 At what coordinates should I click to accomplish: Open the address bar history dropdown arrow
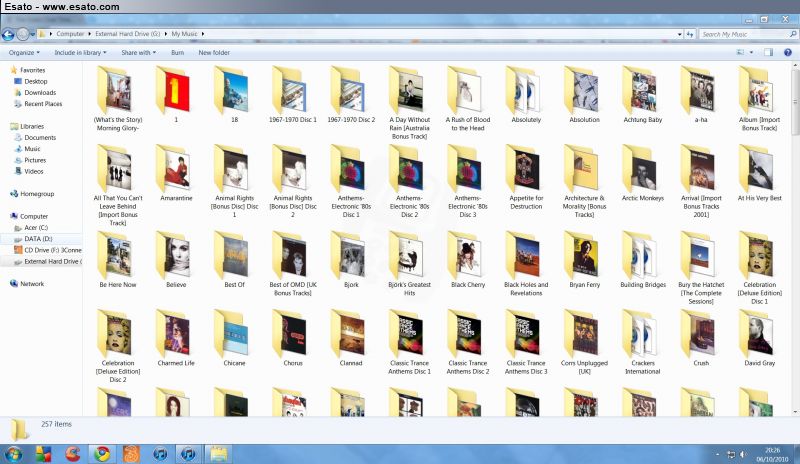(x=680, y=34)
